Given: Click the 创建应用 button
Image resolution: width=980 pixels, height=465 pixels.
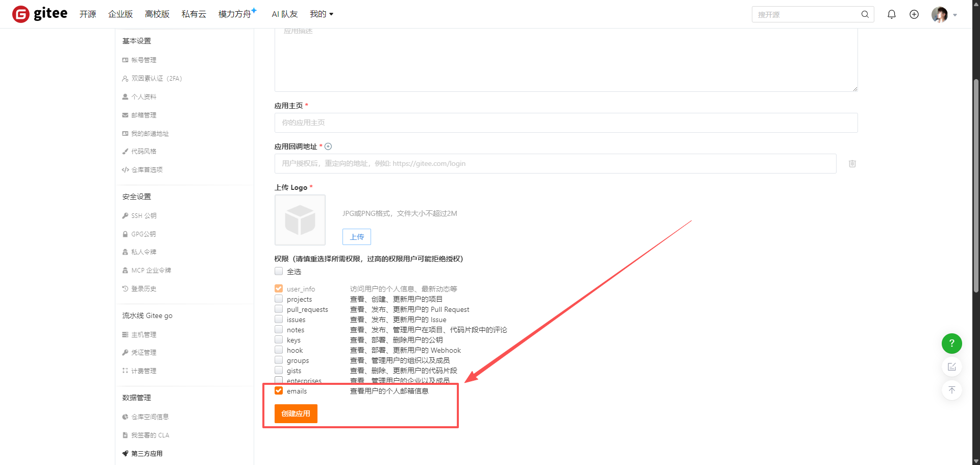Looking at the screenshot, I should click(x=296, y=413).
